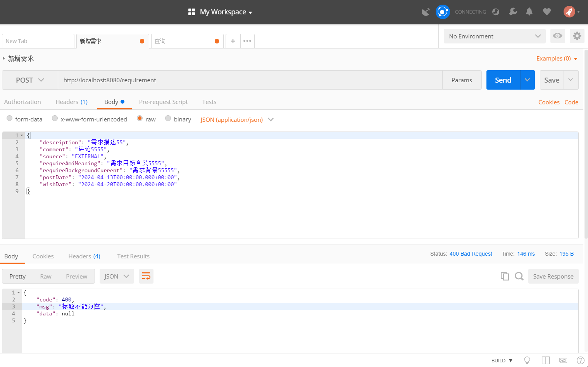Click the sync status icon
588x367 pixels.
tap(442, 12)
